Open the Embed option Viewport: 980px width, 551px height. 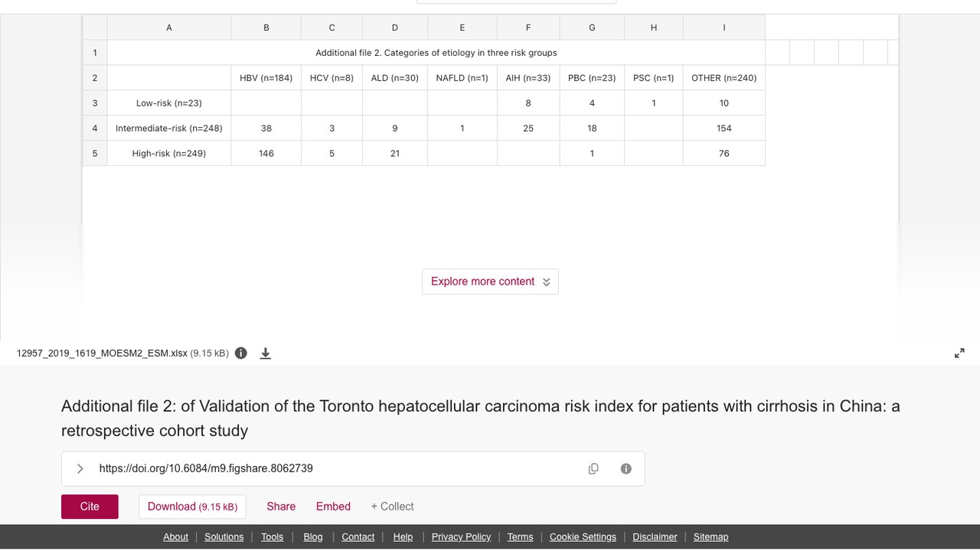click(333, 507)
